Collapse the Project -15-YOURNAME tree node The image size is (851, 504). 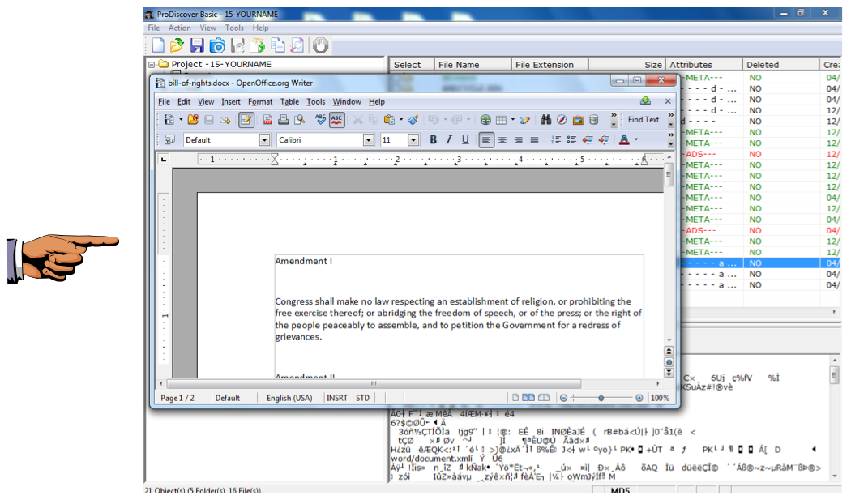[152, 65]
